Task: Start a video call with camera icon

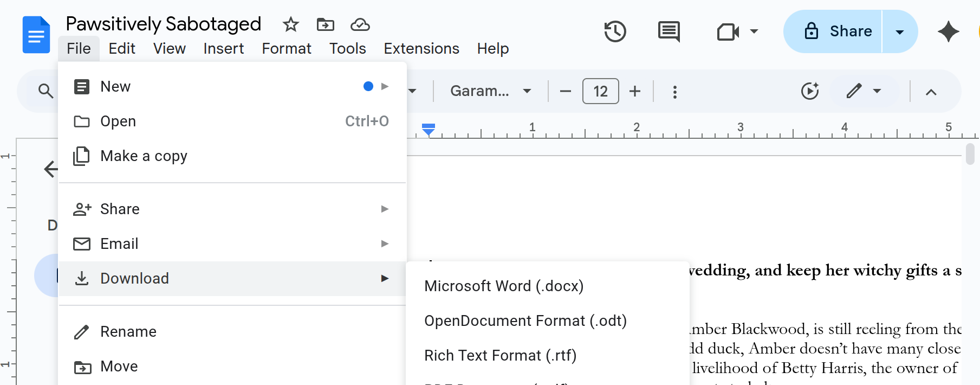Action: click(728, 31)
